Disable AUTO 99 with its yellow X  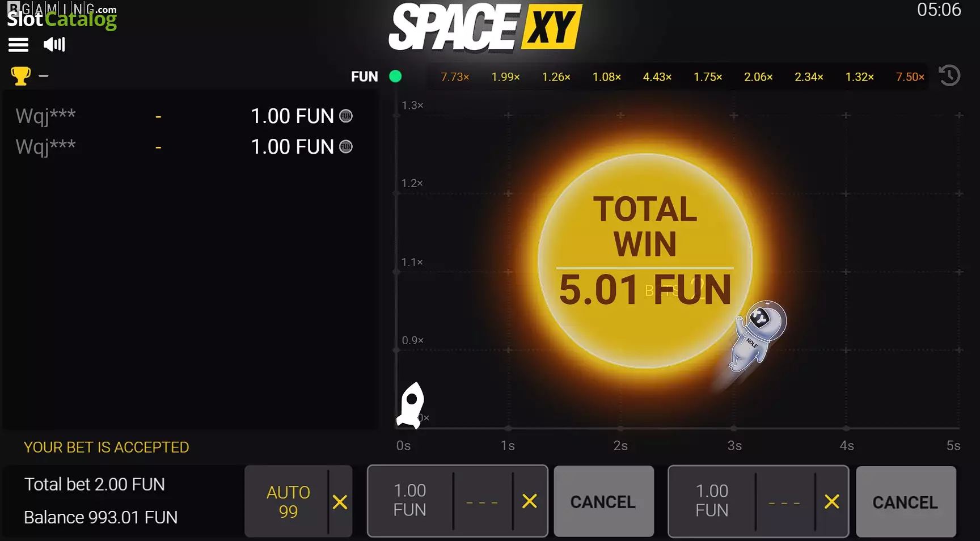pos(340,502)
